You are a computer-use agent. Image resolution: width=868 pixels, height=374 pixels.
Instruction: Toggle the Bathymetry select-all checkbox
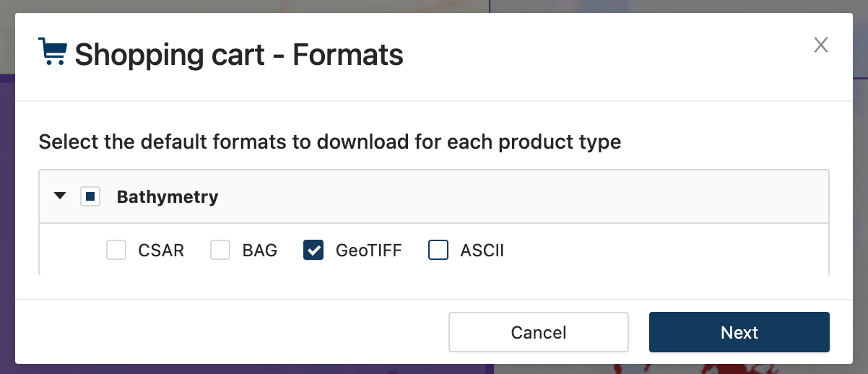coord(90,196)
